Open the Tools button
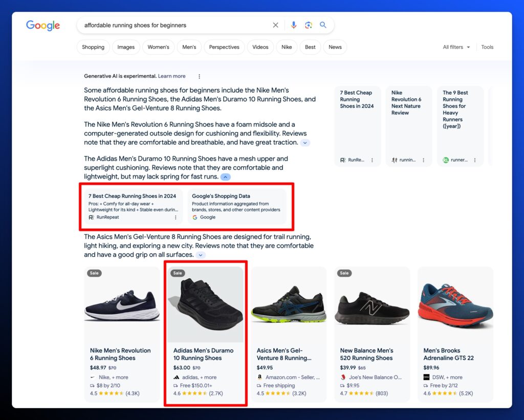The image size is (524, 420). tap(487, 47)
